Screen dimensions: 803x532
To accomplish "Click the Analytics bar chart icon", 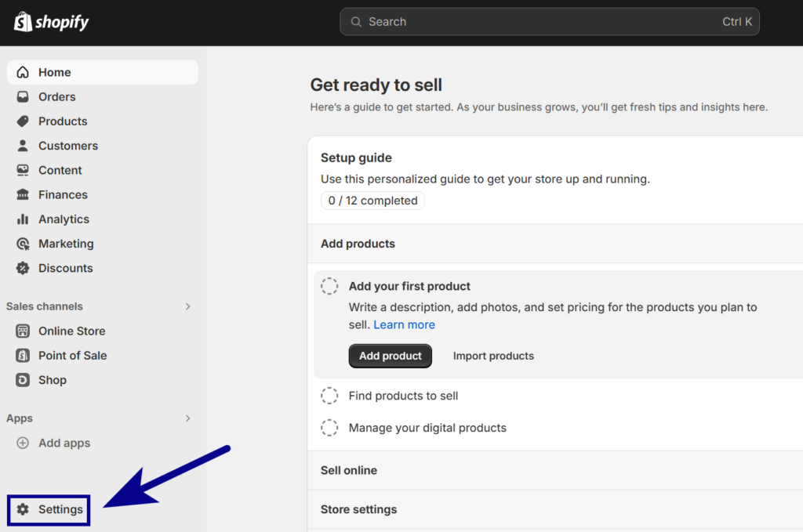I will 23,219.
